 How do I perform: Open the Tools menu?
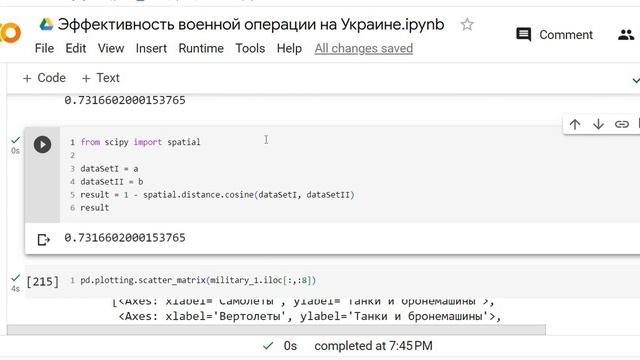pos(250,48)
